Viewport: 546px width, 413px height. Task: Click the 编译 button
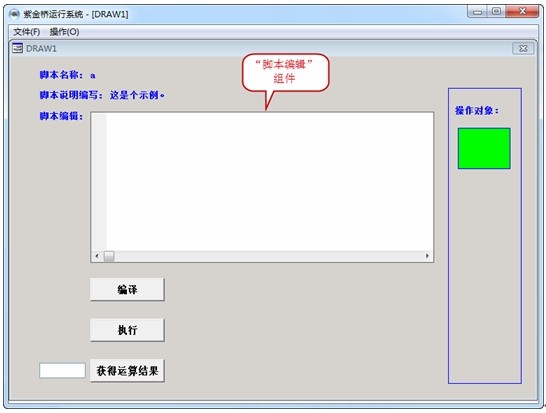tap(127, 289)
